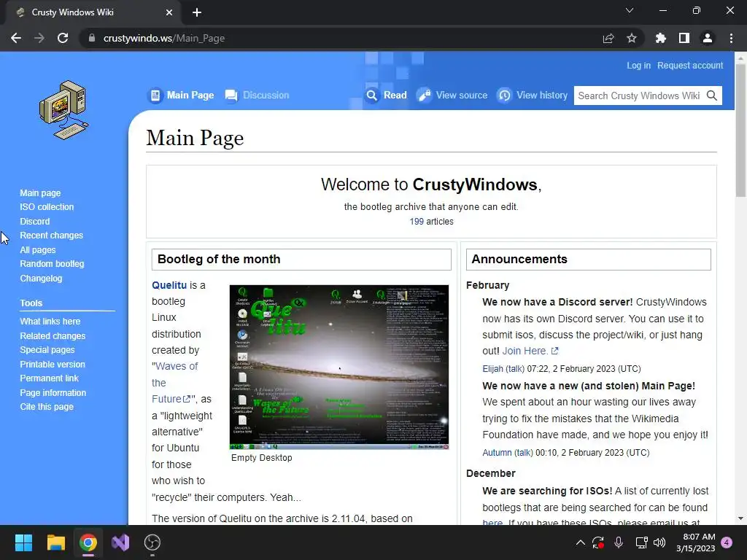Click the browser forward arrow
Screen dimensions: 747x560
pos(39,38)
